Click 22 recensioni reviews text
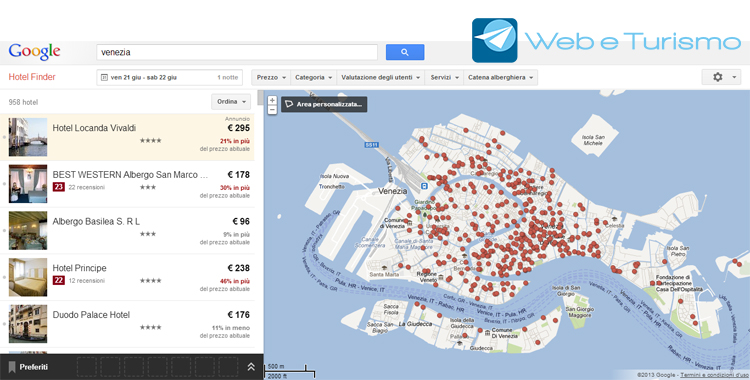 87,187
